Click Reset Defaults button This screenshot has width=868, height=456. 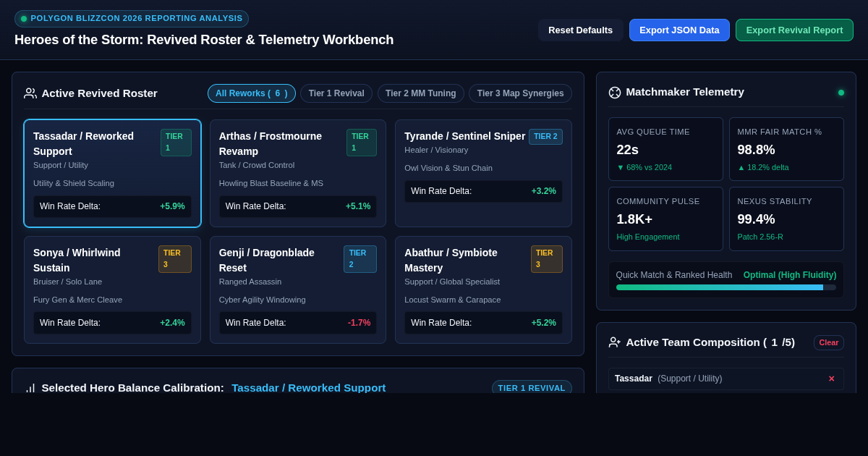click(581, 30)
